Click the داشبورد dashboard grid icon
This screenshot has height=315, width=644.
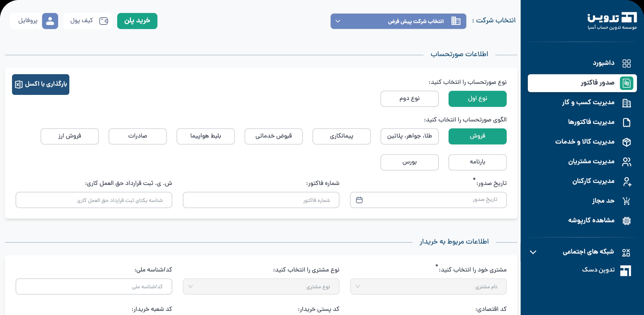[626, 63]
